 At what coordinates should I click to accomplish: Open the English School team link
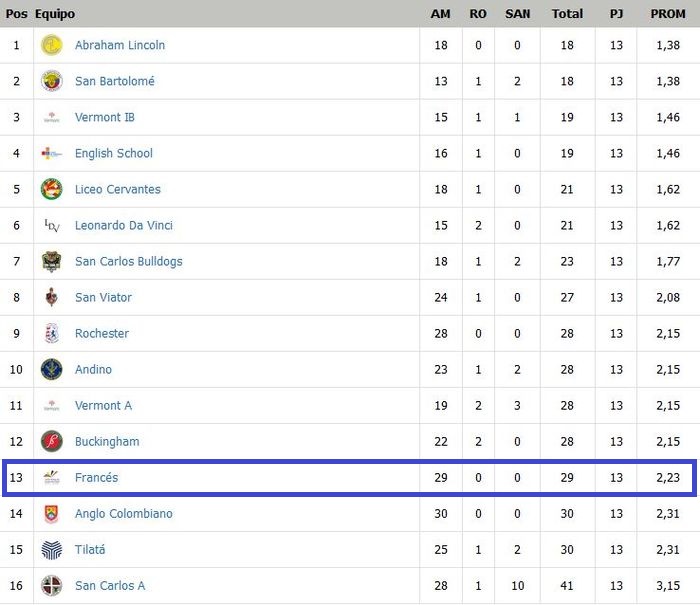(x=114, y=153)
